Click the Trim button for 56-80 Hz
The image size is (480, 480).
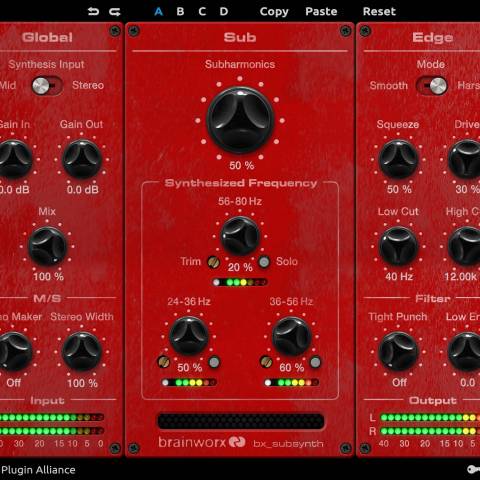(x=213, y=262)
